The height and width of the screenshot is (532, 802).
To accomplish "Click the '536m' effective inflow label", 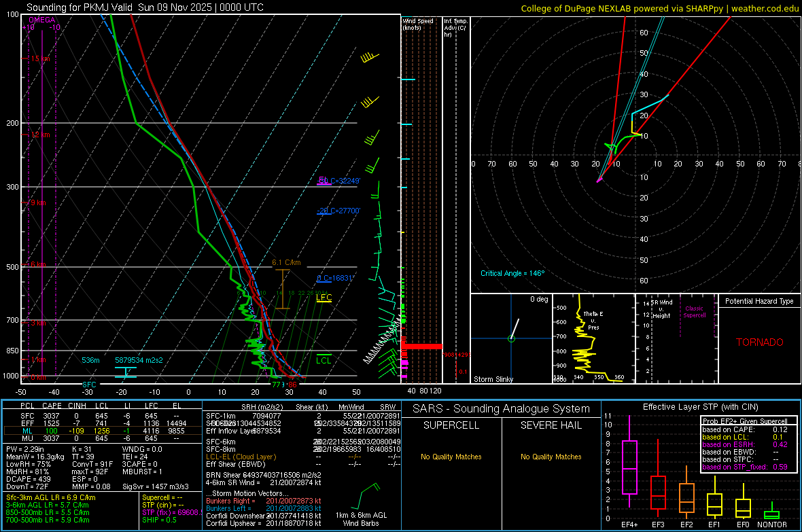I will 90,360.
